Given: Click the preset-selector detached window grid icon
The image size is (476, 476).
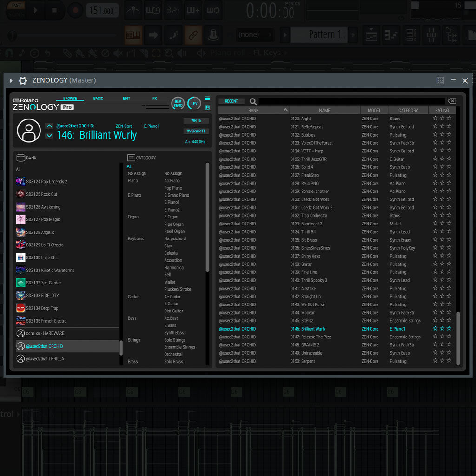Looking at the screenshot, I should 440,80.
